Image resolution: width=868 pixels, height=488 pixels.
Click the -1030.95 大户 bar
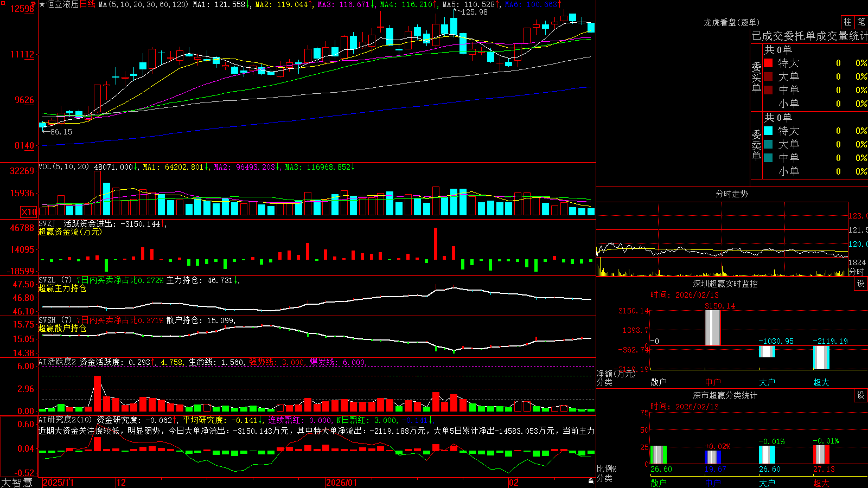[x=767, y=351]
